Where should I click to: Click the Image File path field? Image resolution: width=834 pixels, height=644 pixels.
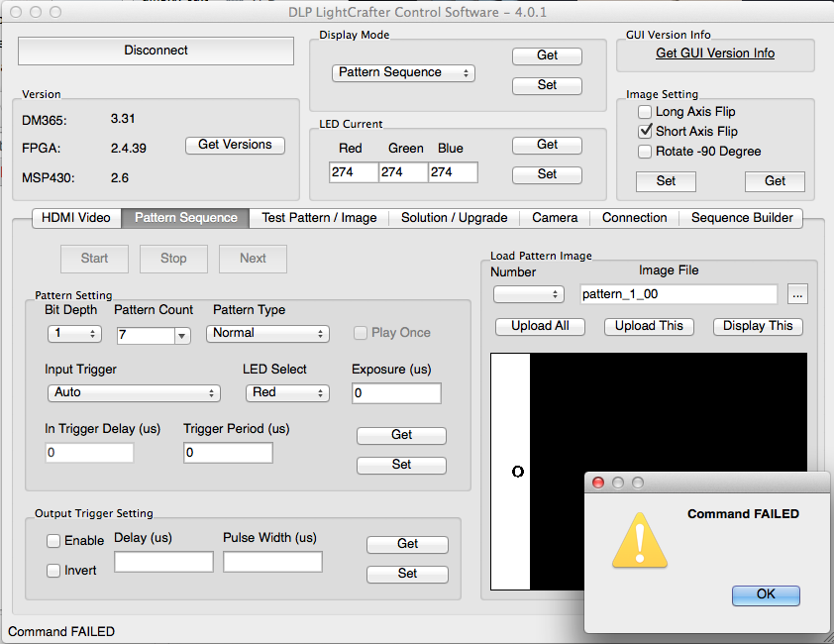pos(678,294)
